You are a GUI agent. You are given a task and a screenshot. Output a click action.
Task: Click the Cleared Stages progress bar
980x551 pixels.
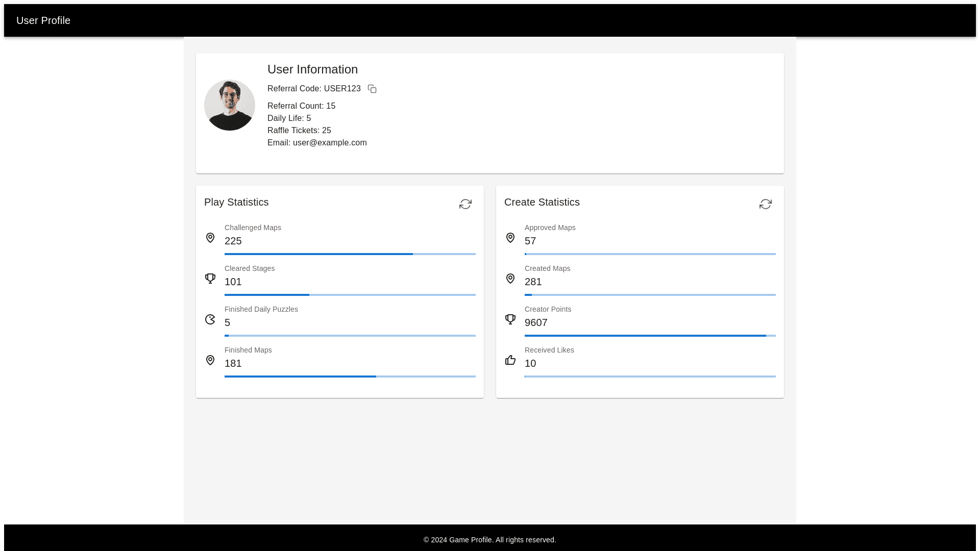(x=350, y=294)
